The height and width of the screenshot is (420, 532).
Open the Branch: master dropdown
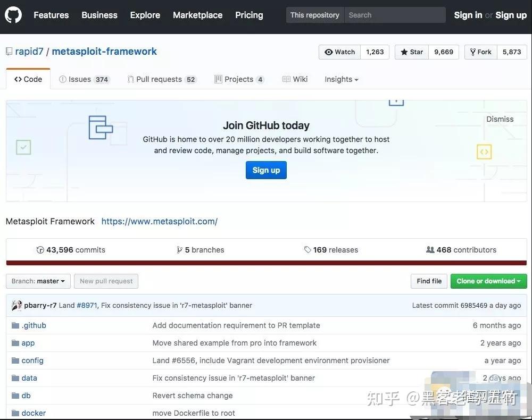coord(38,281)
